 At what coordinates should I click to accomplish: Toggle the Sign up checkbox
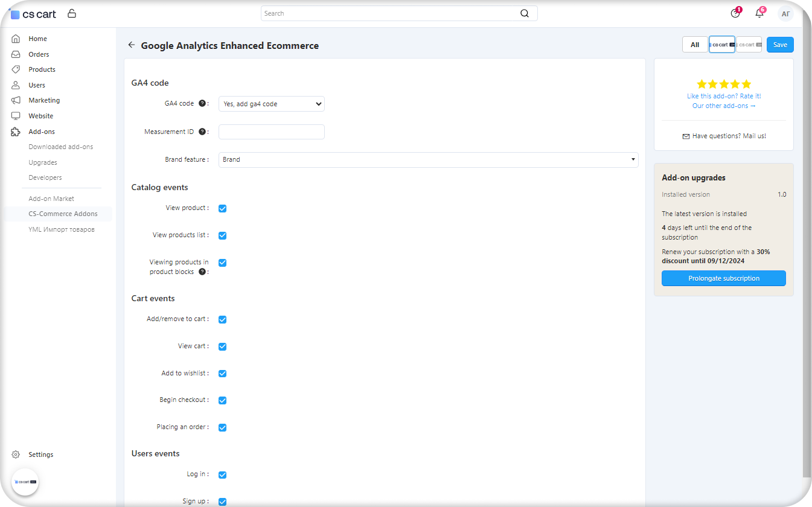[x=222, y=502]
